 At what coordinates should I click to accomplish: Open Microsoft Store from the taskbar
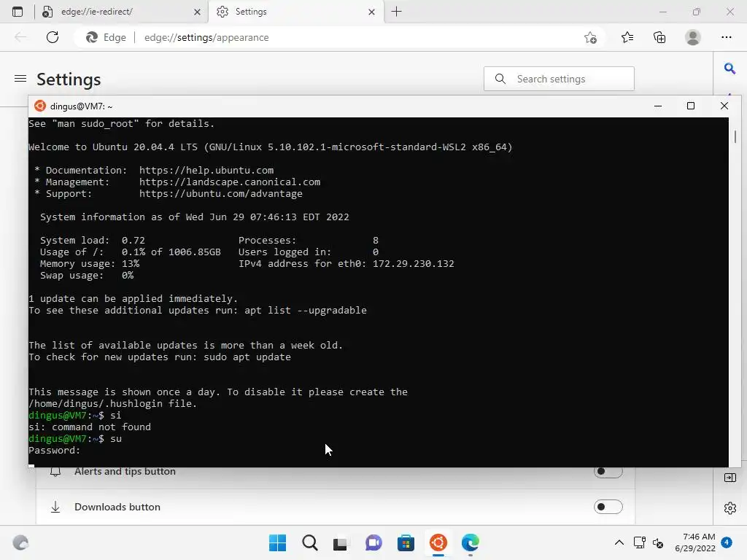406,542
